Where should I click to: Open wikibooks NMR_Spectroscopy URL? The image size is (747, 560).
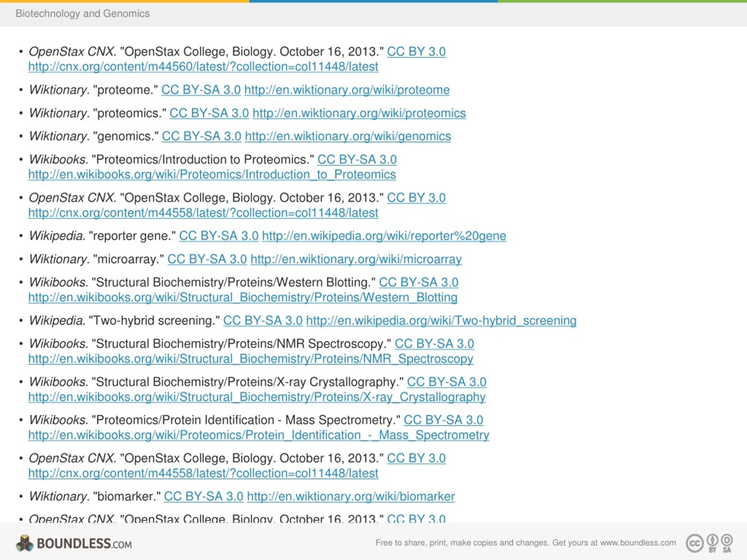251,359
